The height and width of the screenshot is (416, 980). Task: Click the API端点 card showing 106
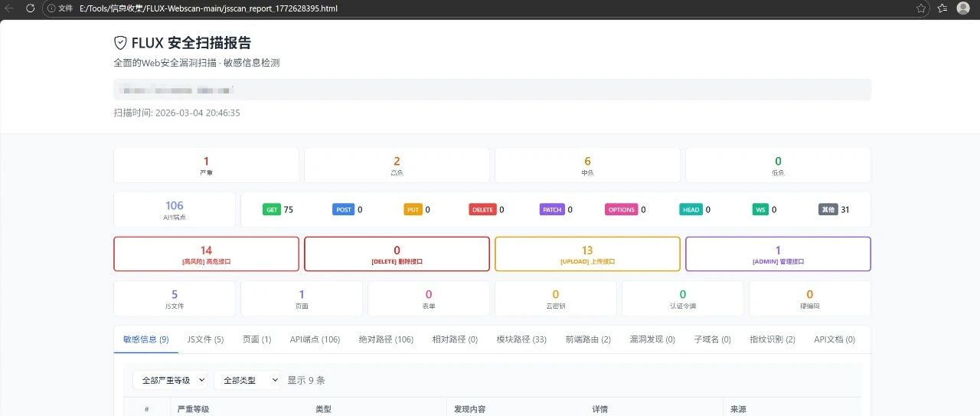175,210
